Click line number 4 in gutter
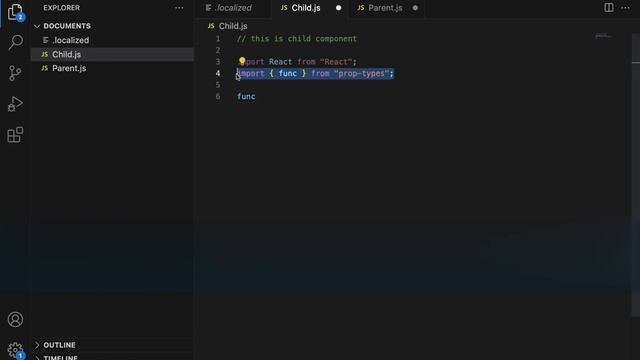Screen dimensions: 640x360 218,73
